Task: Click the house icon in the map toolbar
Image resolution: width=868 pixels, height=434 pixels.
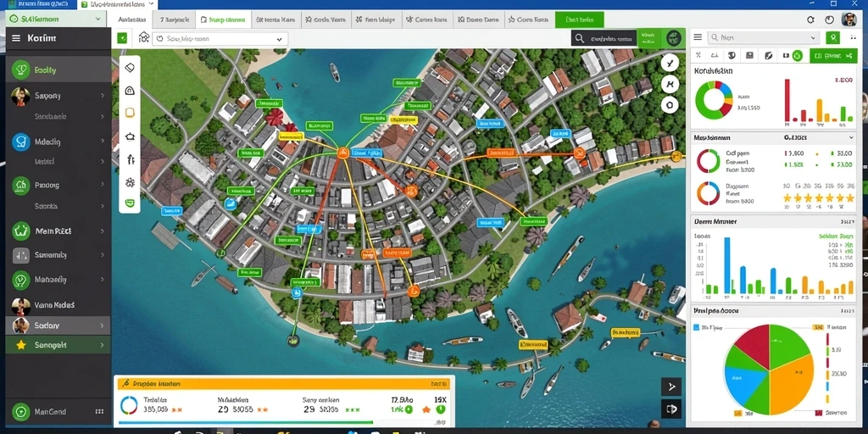Action: click(x=144, y=37)
